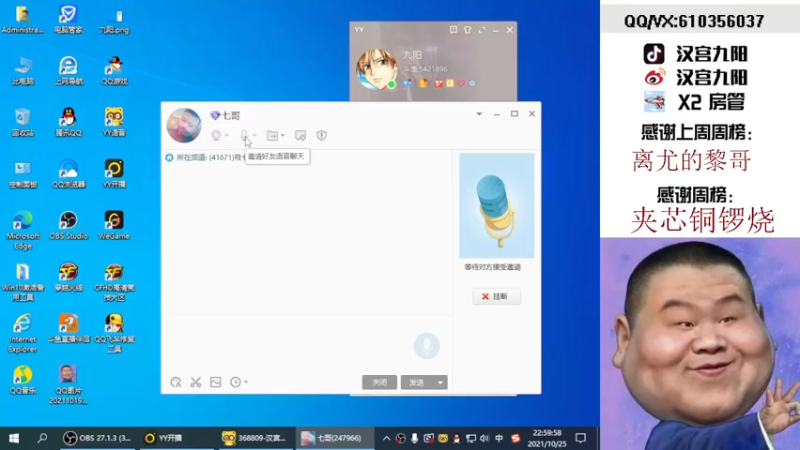Screen dimensions: 800x450
Task: Open WeGame desktop shortcut
Action: [114, 226]
